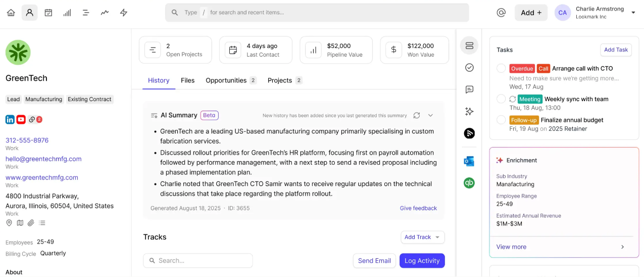The width and height of the screenshot is (644, 277).
Task: Click the @ mentions icon
Action: pyautogui.click(x=501, y=13)
